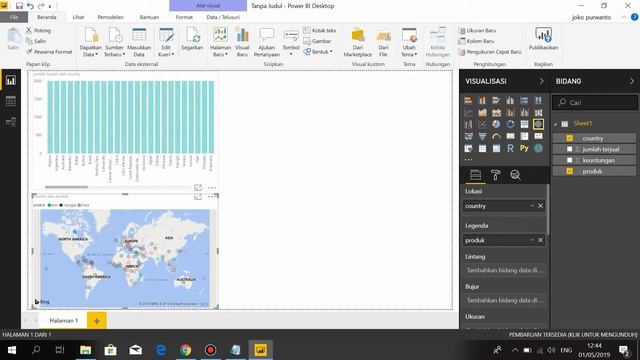Switch to the Data table view
The width and height of the screenshot is (640, 360).
click(x=11, y=101)
